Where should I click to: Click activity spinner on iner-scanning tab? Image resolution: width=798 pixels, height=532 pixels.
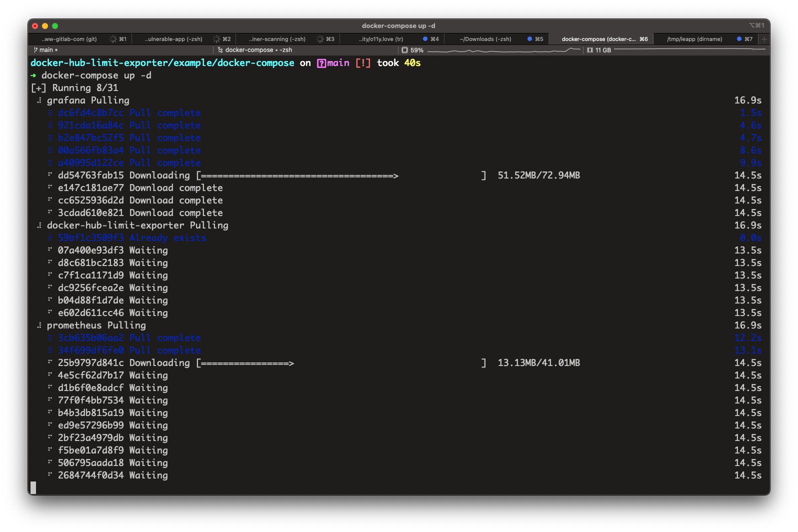[320, 39]
